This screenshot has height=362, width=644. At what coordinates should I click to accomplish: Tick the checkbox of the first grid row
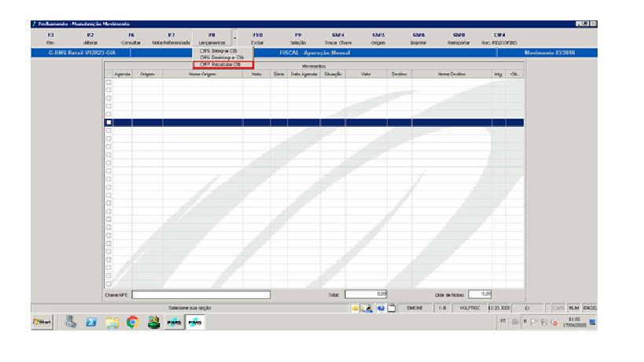click(109, 82)
